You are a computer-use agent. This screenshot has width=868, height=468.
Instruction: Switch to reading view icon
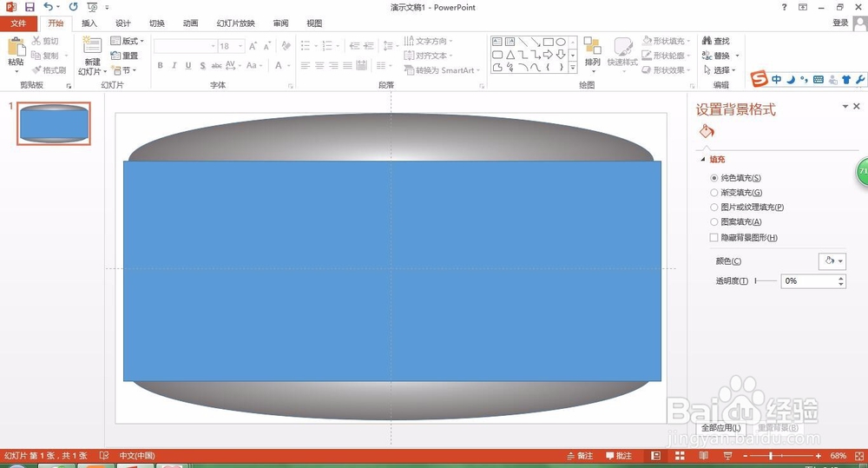click(x=704, y=456)
